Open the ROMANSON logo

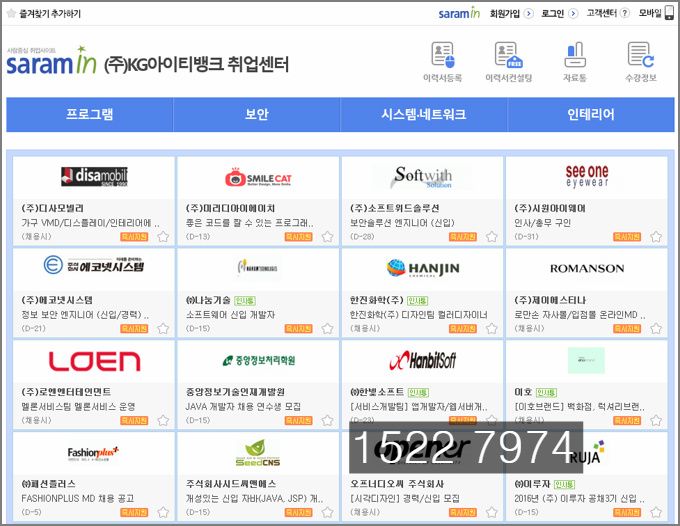click(x=587, y=268)
